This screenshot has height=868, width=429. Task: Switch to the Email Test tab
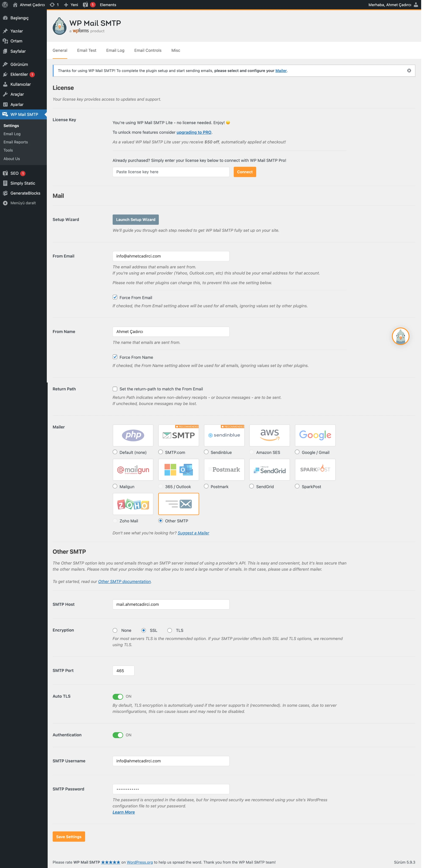[87, 50]
